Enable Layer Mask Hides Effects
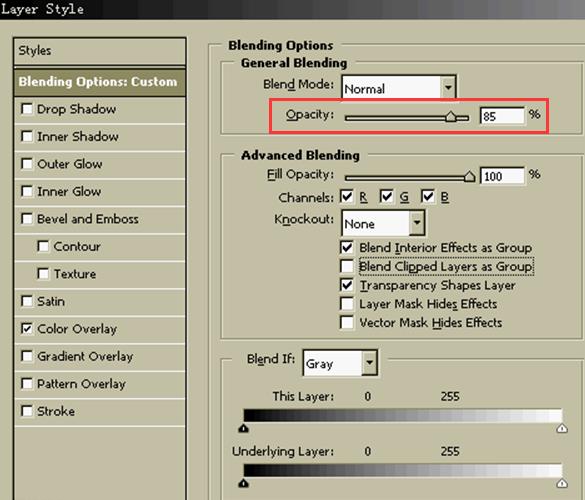The height and width of the screenshot is (500, 585). point(347,304)
